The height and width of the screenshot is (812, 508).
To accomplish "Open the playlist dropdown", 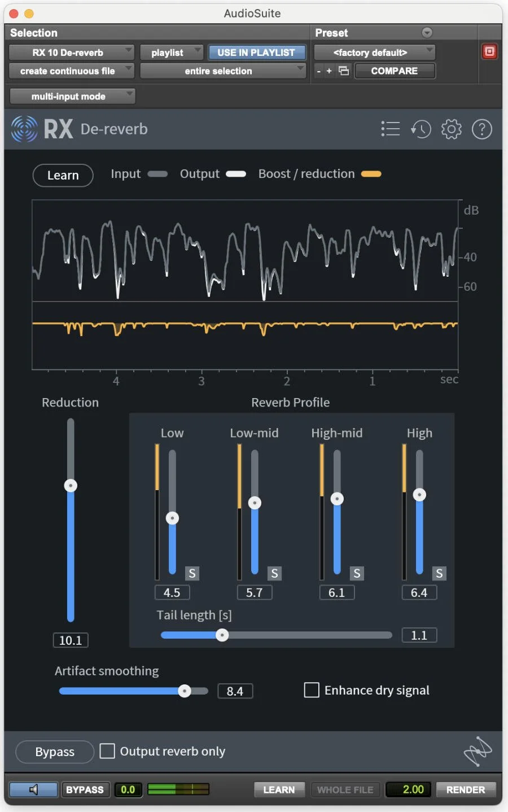I will (x=172, y=53).
